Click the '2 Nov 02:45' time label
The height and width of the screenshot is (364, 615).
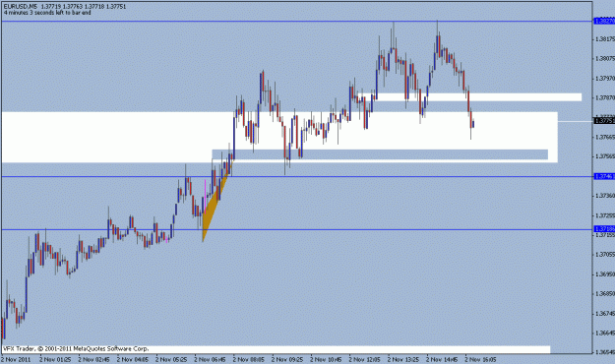click(94, 359)
